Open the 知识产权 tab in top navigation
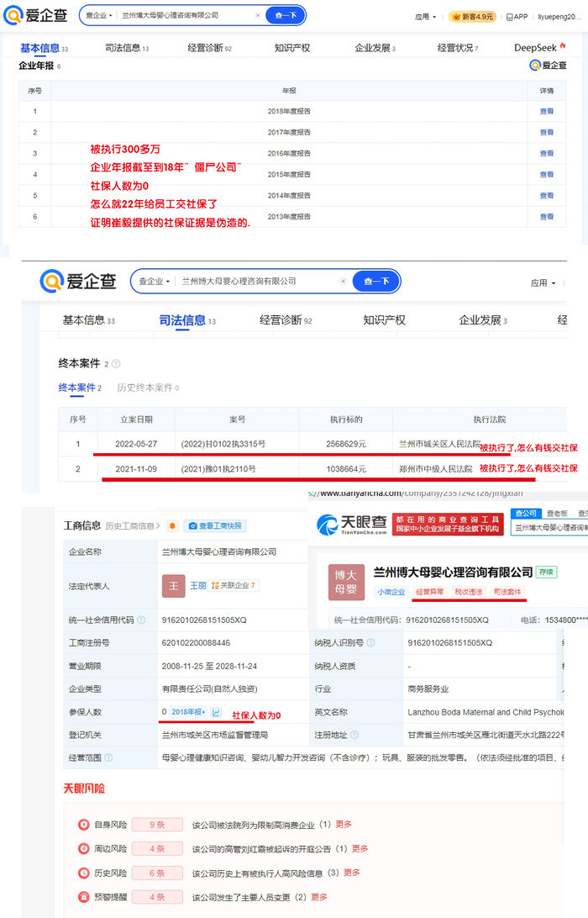588x918 pixels. tap(291, 48)
